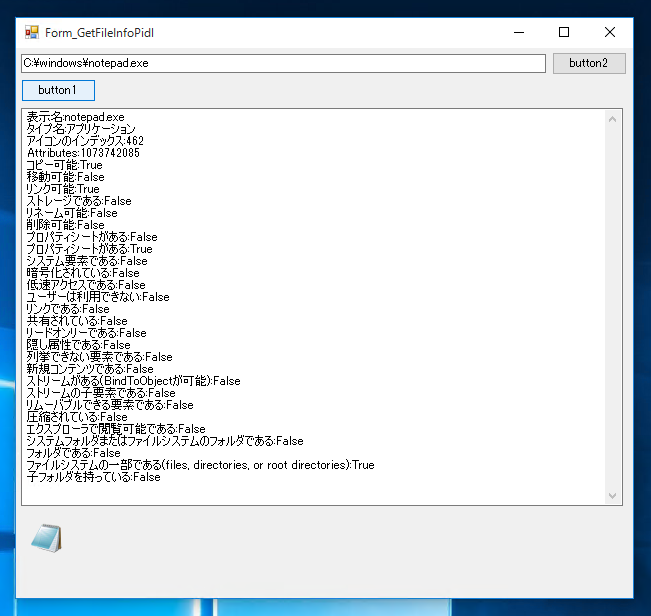
Task: Click the line '低速アクセスである:False'
Action: pyautogui.click(x=86, y=286)
